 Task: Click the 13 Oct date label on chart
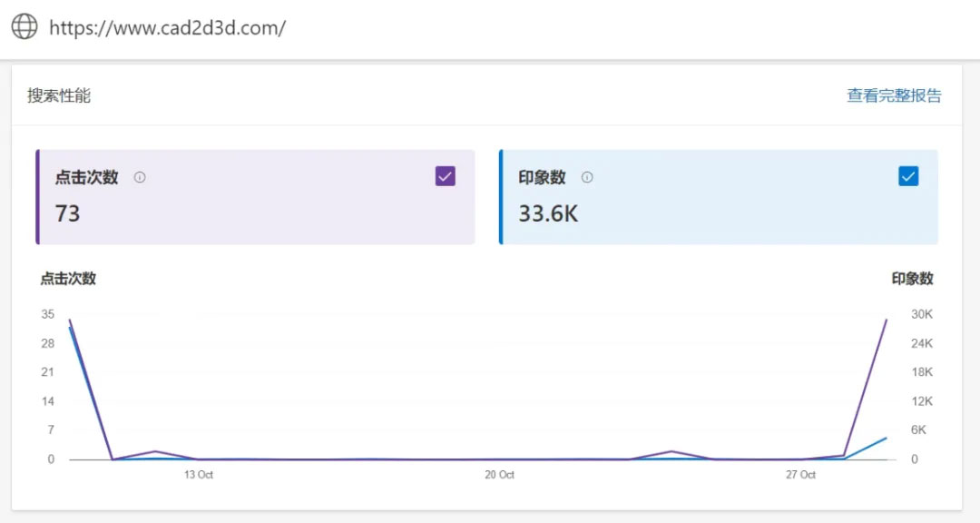pyautogui.click(x=199, y=475)
